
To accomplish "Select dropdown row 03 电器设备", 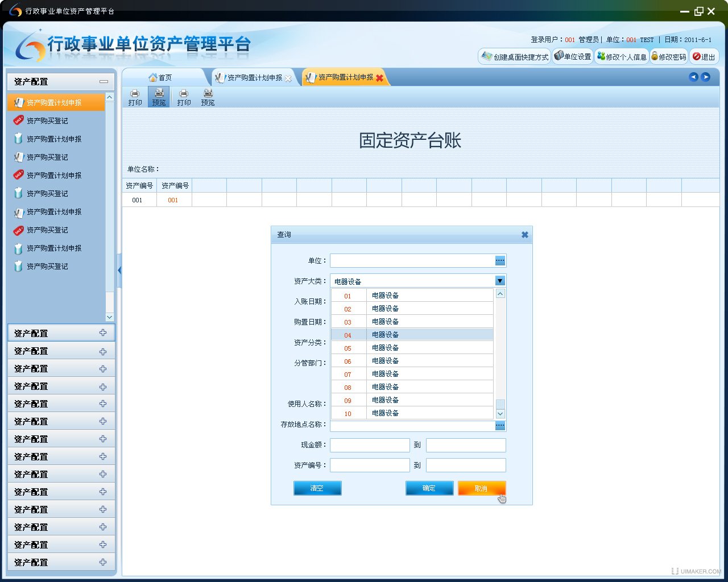I will [412, 322].
